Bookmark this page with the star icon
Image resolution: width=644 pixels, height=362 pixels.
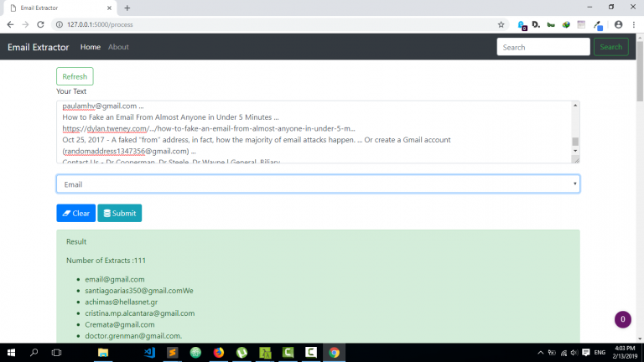pyautogui.click(x=501, y=24)
